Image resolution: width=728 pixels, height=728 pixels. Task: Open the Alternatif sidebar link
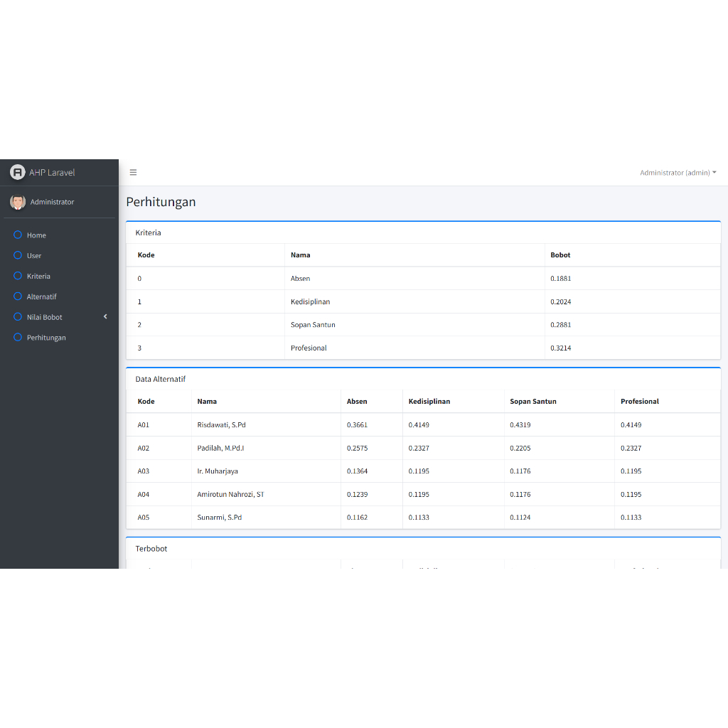42,297
